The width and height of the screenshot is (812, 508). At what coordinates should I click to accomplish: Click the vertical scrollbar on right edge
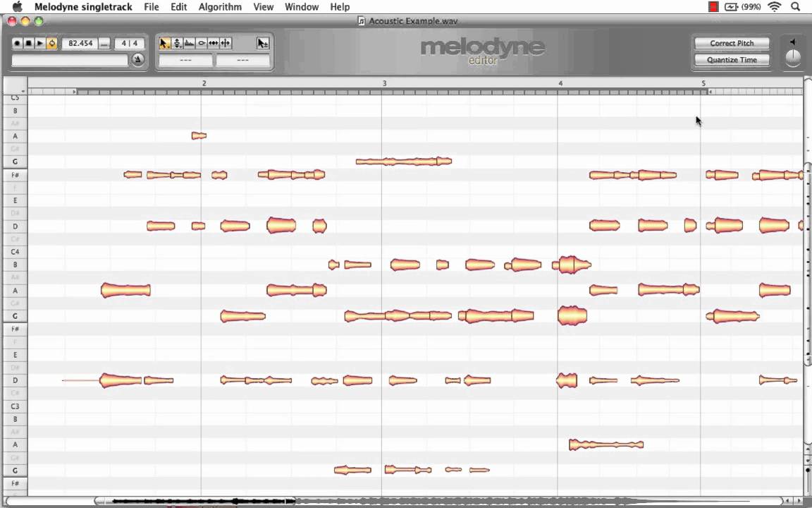(x=807, y=265)
